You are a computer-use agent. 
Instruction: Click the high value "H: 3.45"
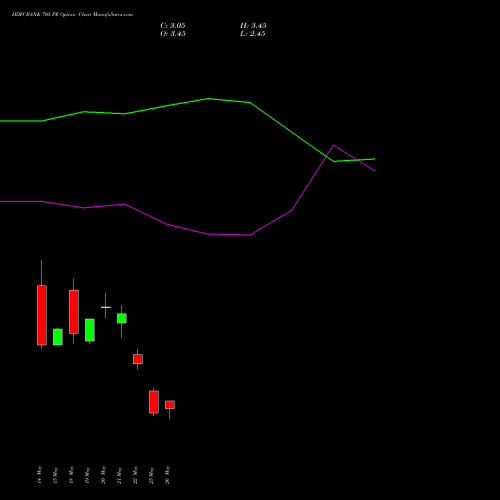[x=253, y=26]
